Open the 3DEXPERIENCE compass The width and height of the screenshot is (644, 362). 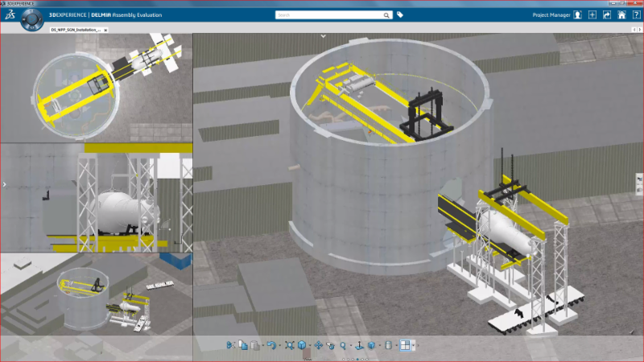pos(32,18)
